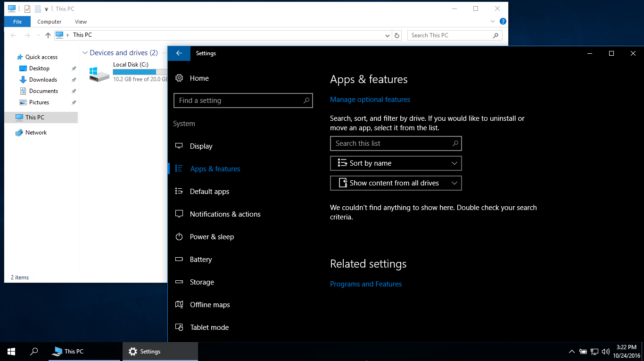Switch to the View tab in File Explorer
644x361 pixels.
pos(81,22)
